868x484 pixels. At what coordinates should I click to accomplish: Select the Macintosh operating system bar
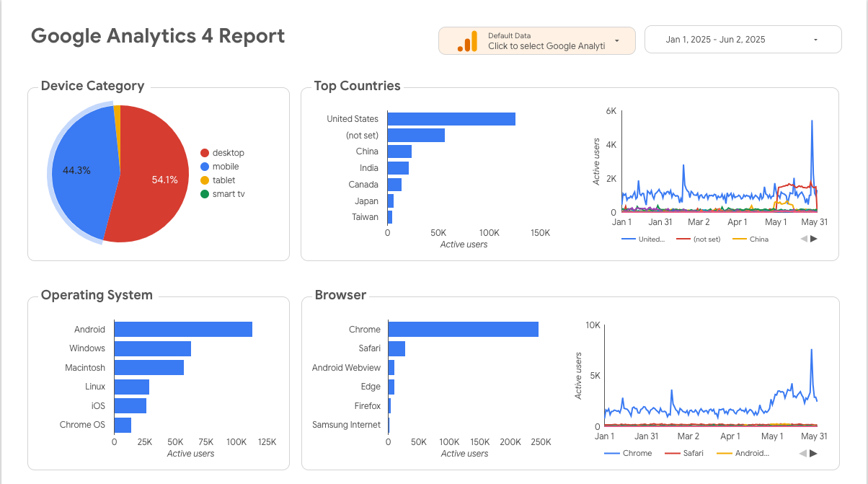pyautogui.click(x=149, y=367)
